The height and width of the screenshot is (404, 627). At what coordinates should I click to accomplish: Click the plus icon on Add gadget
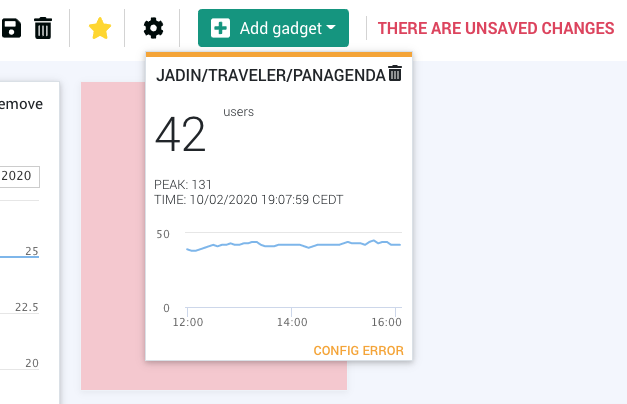tap(221, 28)
